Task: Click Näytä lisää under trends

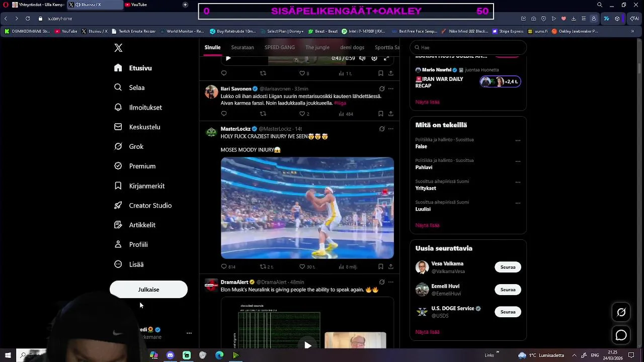Action: (427, 225)
